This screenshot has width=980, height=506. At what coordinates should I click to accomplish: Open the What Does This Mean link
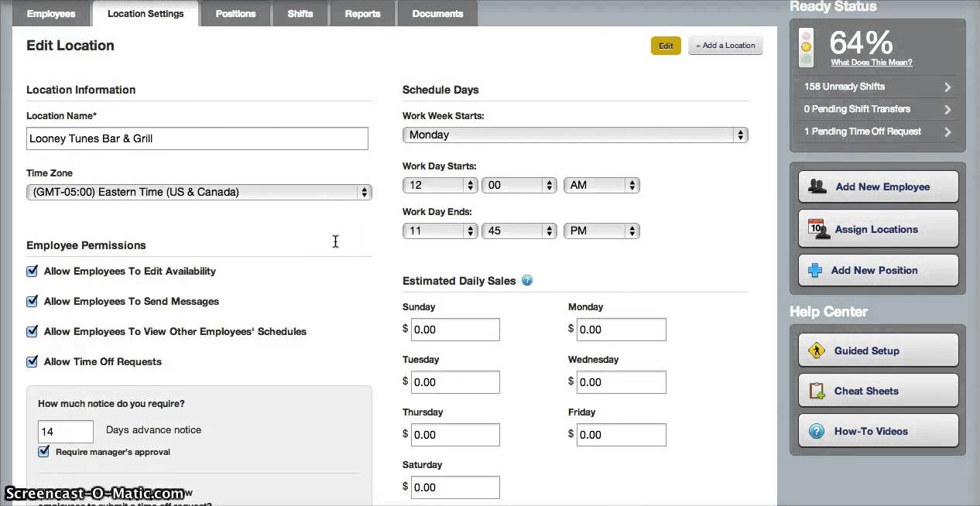[x=871, y=63]
